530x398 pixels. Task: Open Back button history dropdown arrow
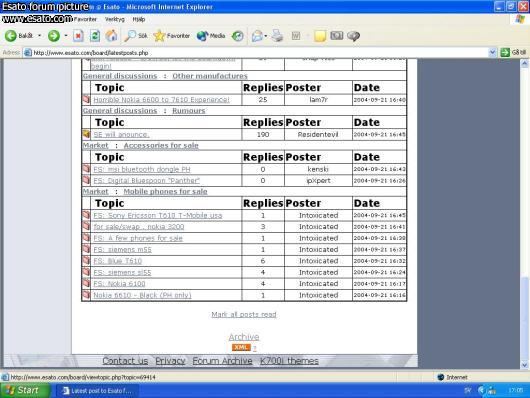tap(40, 36)
